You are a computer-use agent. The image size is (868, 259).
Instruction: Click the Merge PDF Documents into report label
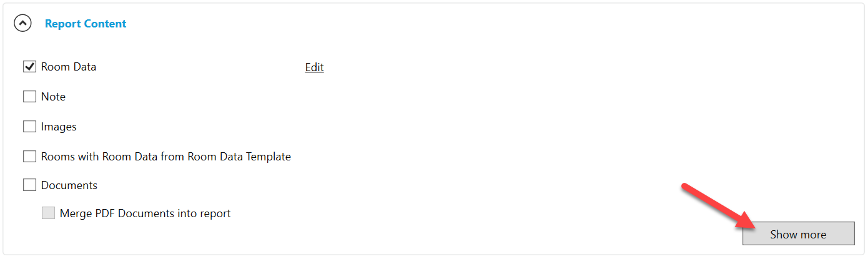pos(145,213)
